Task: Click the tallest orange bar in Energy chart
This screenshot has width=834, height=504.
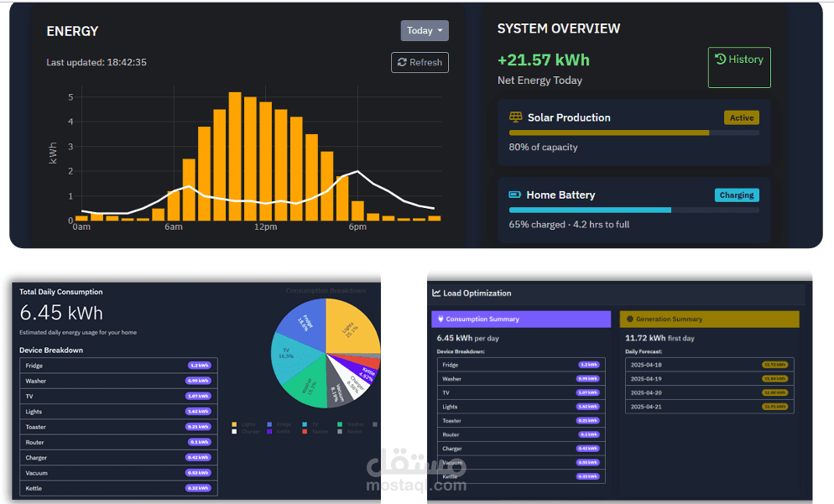Action: 235,156
